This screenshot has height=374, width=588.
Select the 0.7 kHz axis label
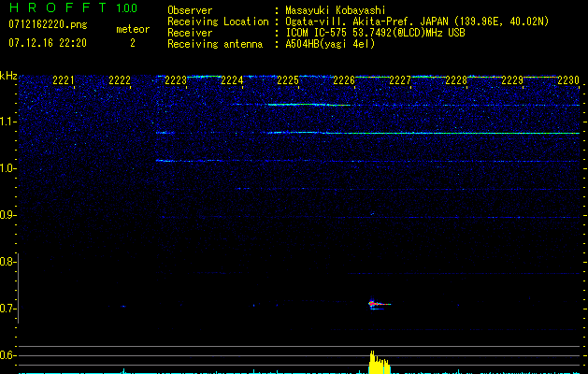point(7,309)
